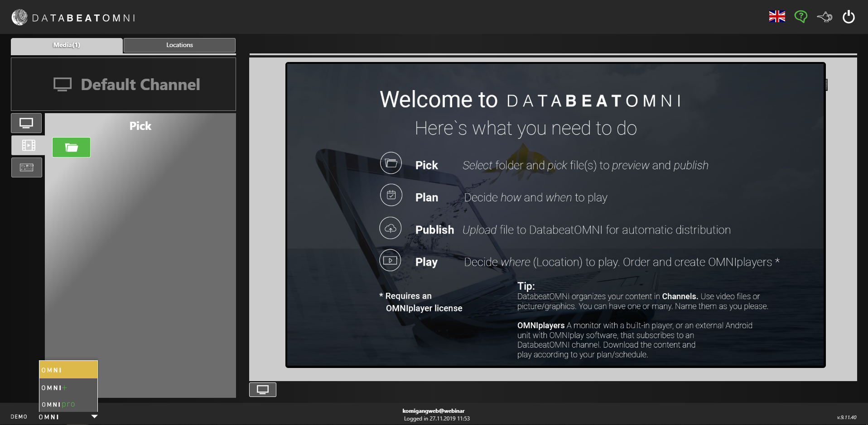Click the version v.9.11.40 text
868x425 pixels.
(x=847, y=417)
